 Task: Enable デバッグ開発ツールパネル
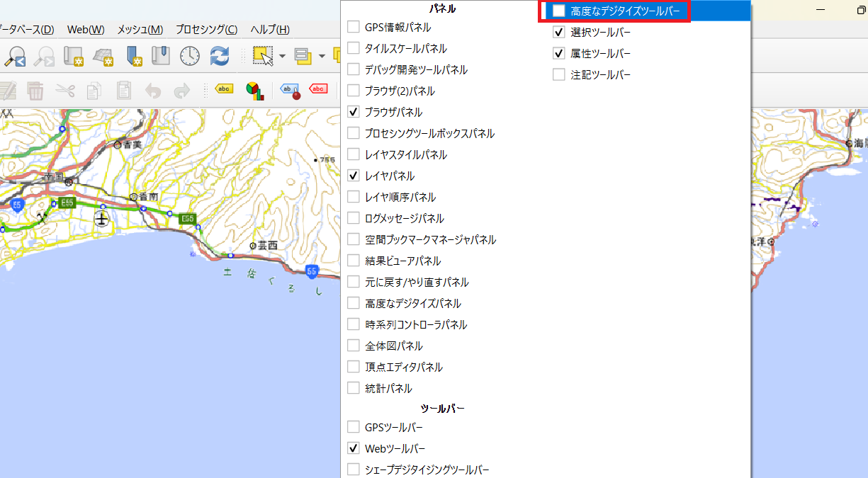[354, 69]
